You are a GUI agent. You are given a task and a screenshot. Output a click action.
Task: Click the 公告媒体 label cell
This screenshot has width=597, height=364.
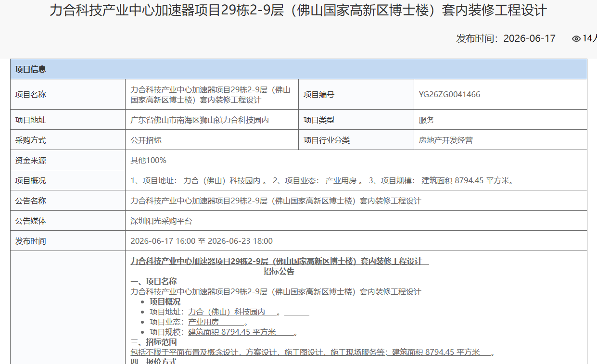coord(68,221)
